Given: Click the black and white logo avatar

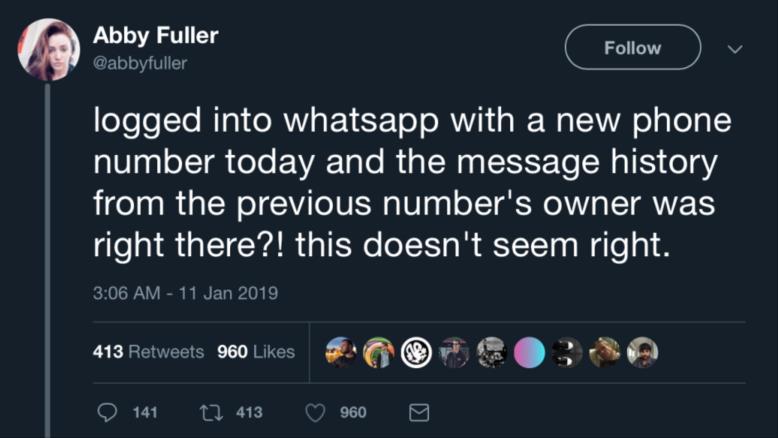Looking at the screenshot, I should pyautogui.click(x=416, y=352).
